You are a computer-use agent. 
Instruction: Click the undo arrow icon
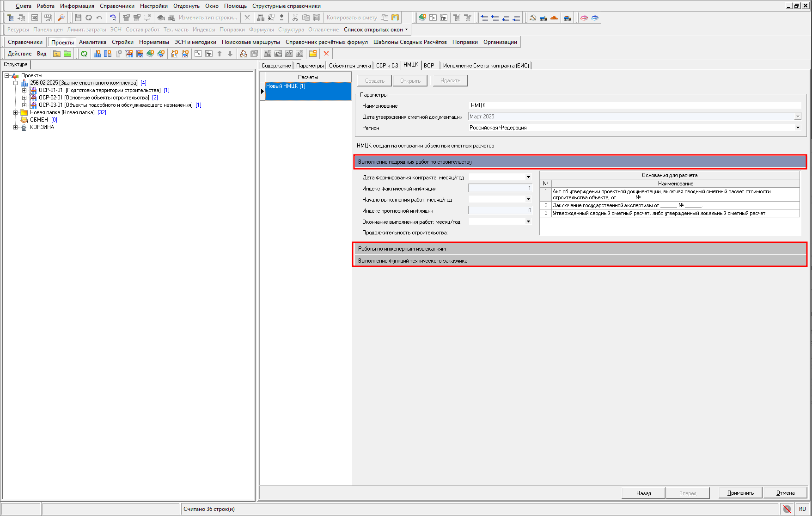coord(99,18)
